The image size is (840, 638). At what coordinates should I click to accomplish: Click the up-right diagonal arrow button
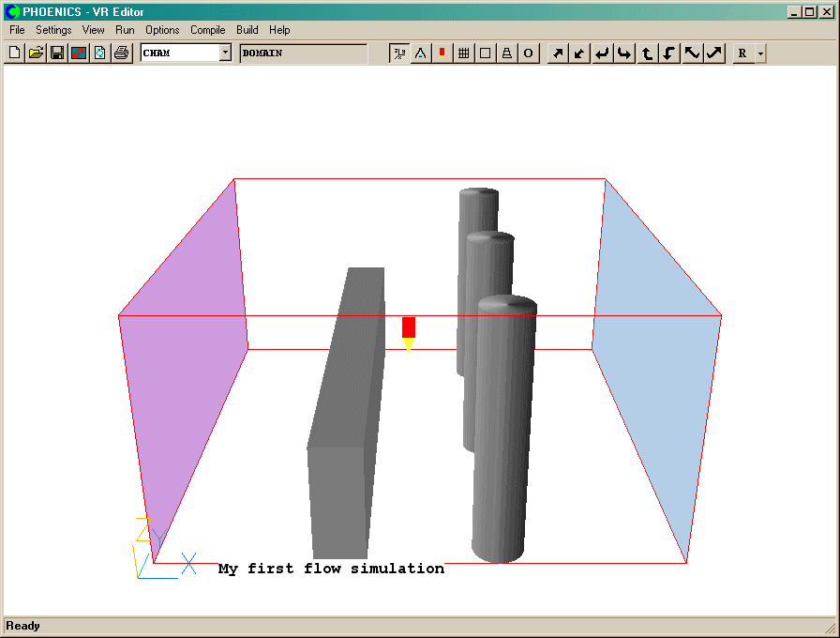558,53
